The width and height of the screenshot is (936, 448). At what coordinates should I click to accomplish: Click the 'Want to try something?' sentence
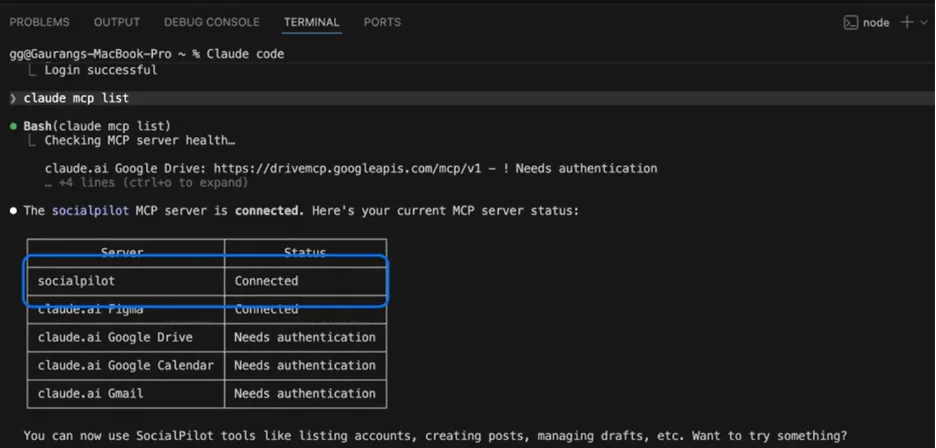point(769,435)
